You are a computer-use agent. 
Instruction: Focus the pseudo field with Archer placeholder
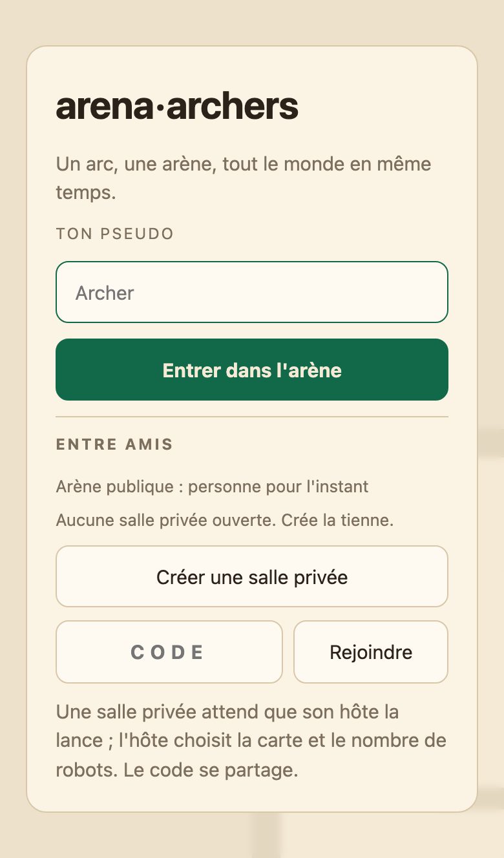point(252,292)
